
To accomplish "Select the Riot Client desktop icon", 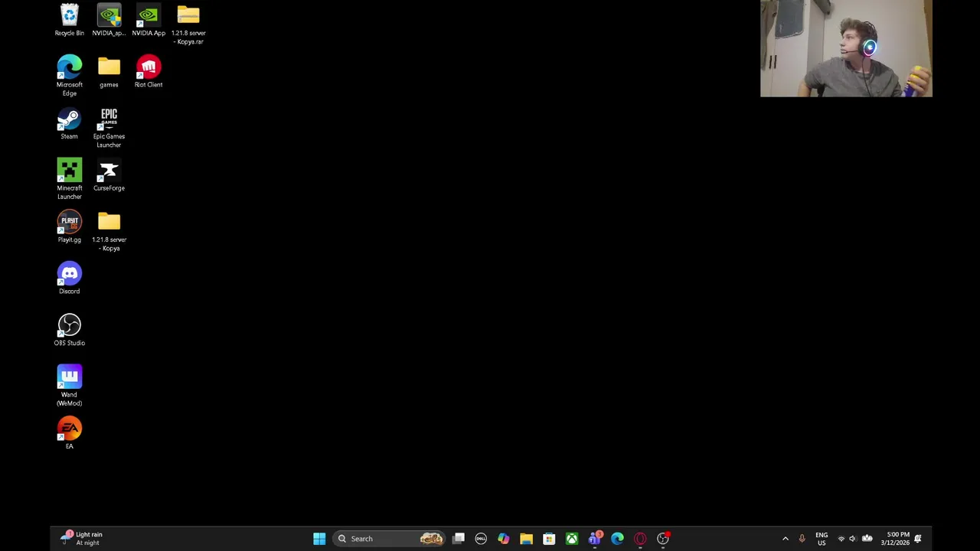I will coord(149,72).
